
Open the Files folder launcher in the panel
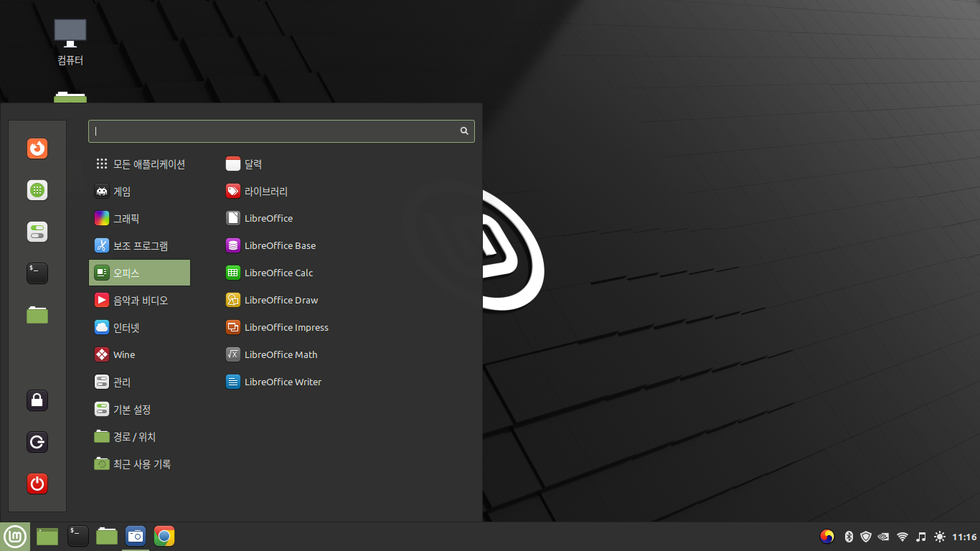pyautogui.click(x=107, y=536)
